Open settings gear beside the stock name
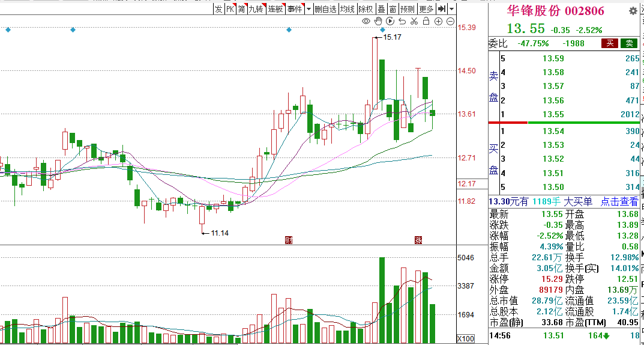 (x=633, y=11)
